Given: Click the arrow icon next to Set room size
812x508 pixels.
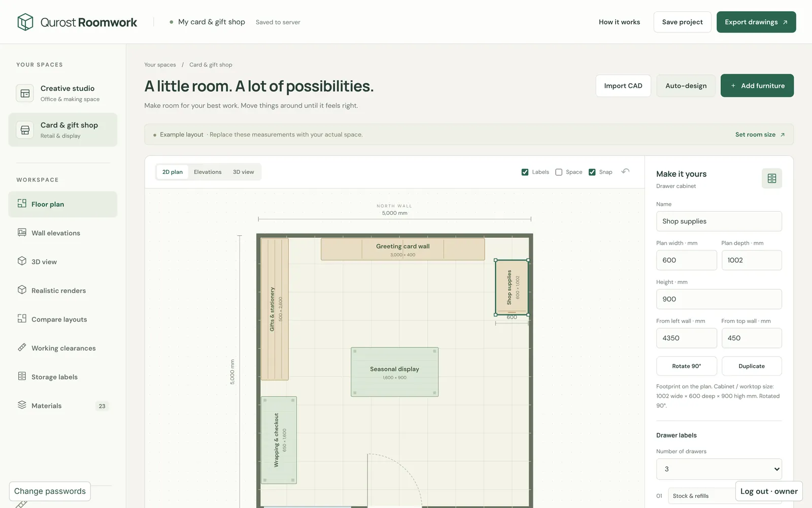Looking at the screenshot, I should pyautogui.click(x=783, y=135).
